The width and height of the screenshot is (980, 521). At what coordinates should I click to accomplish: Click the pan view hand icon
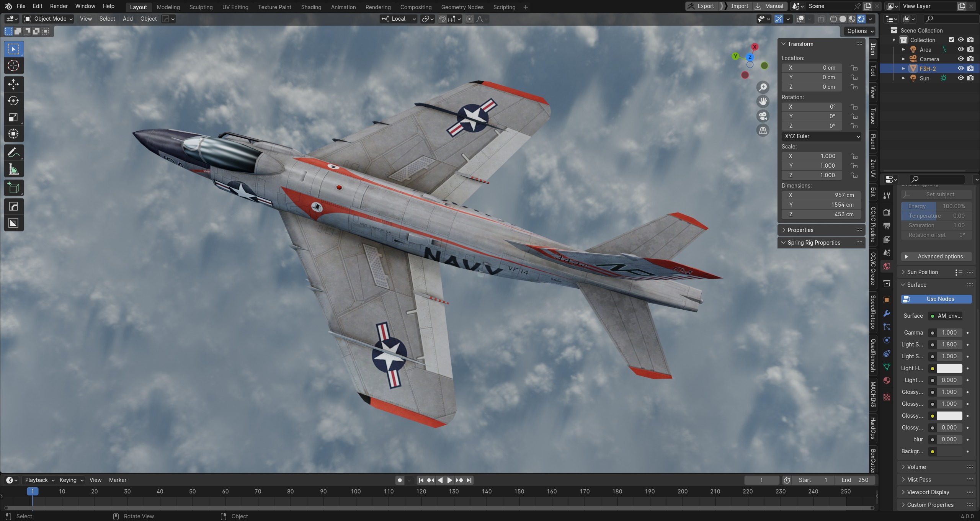click(763, 102)
